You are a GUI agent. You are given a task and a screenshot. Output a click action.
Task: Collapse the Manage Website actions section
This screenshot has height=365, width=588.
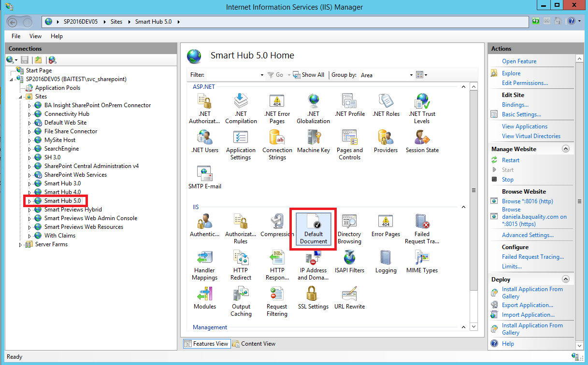click(x=566, y=149)
